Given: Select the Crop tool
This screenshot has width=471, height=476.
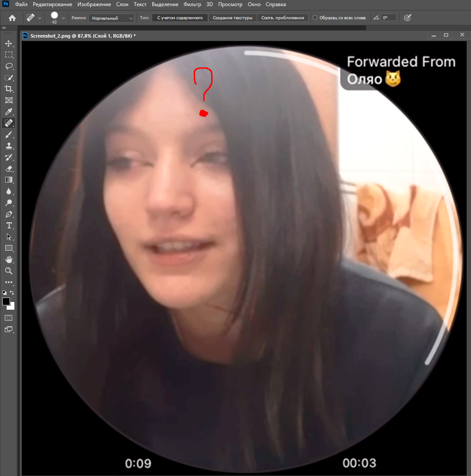Looking at the screenshot, I should click(8, 89).
